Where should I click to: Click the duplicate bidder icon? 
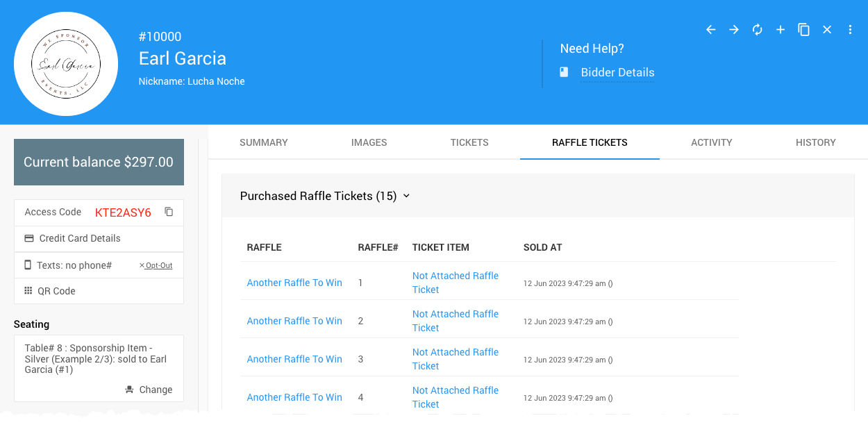[x=803, y=30]
